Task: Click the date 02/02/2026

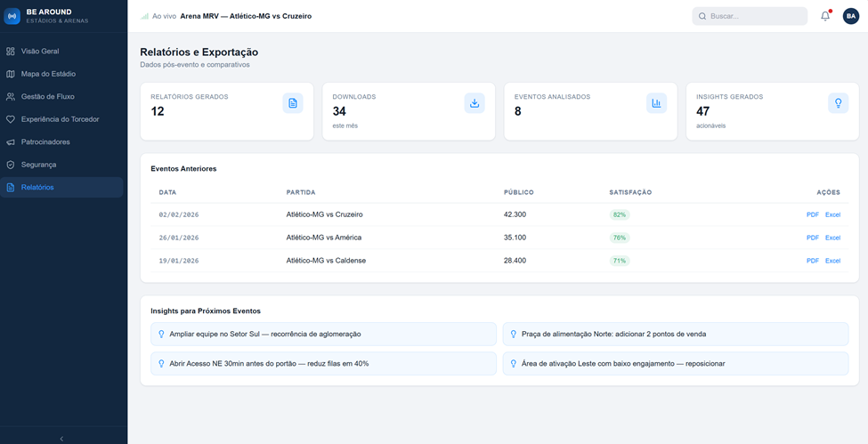Action: coord(179,214)
